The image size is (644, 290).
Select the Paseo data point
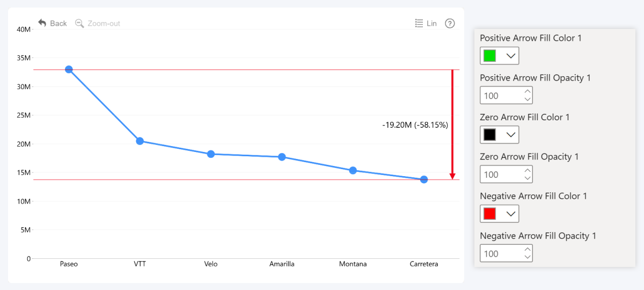pos(69,69)
